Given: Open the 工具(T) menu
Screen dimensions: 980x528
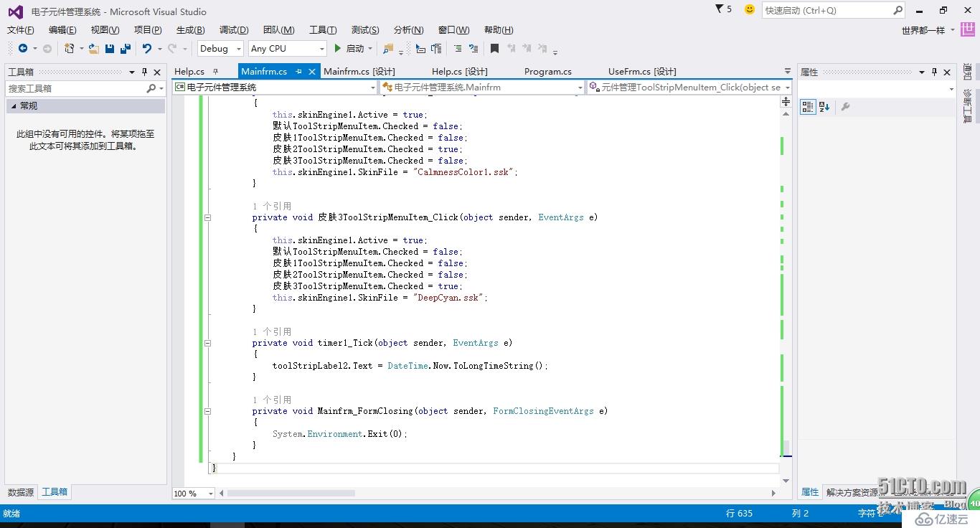Looking at the screenshot, I should pos(323,30).
